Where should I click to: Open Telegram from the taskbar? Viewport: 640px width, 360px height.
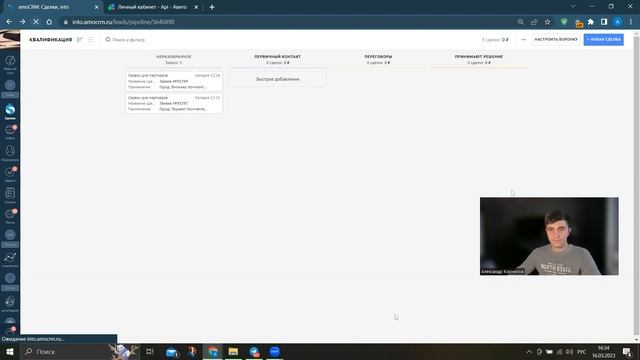(254, 351)
